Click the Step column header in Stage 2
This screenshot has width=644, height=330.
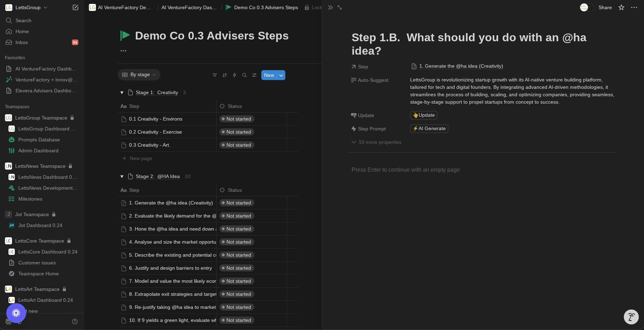tap(167, 190)
